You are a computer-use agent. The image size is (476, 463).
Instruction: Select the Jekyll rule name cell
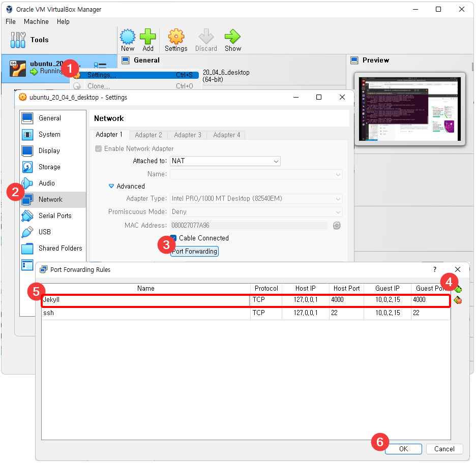[x=146, y=300]
